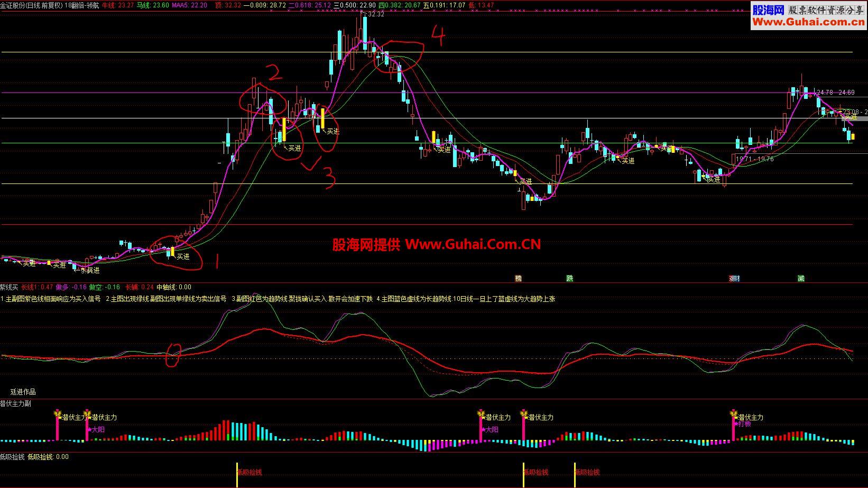This screenshot has width=868, height=488.
Task: Open the www.Guhai.com.cn link at top right
Action: 809,22
